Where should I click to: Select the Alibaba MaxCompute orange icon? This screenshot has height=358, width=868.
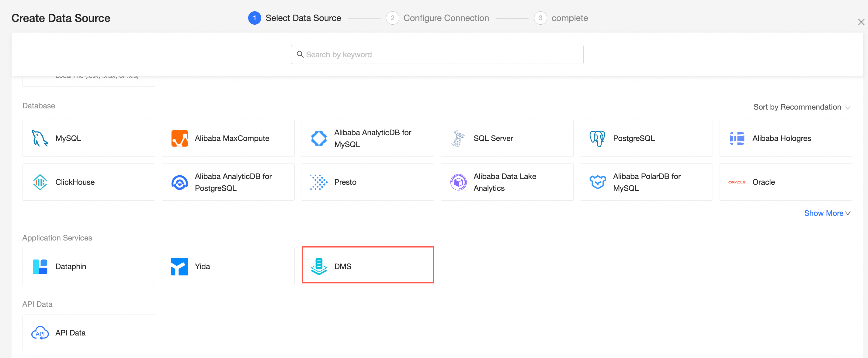[179, 138]
